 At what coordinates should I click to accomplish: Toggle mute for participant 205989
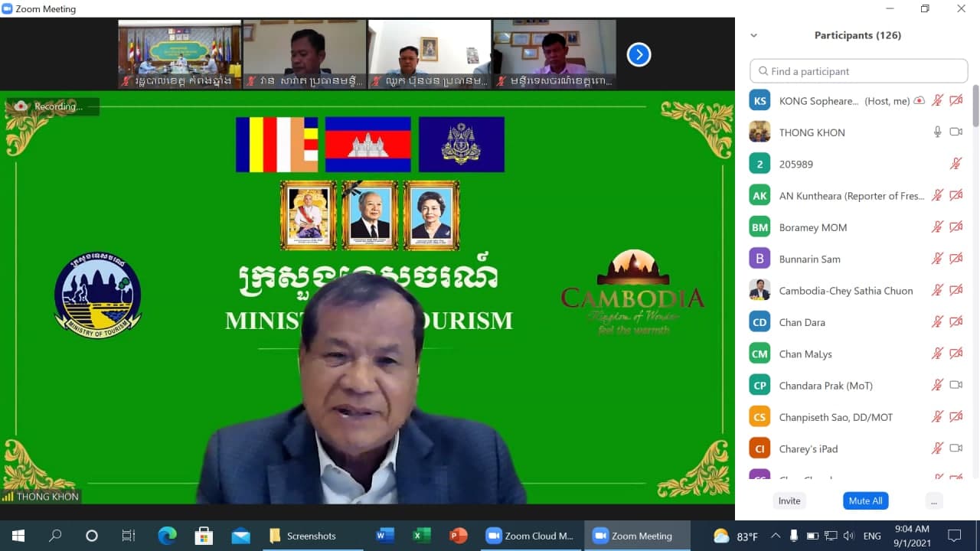tap(955, 164)
